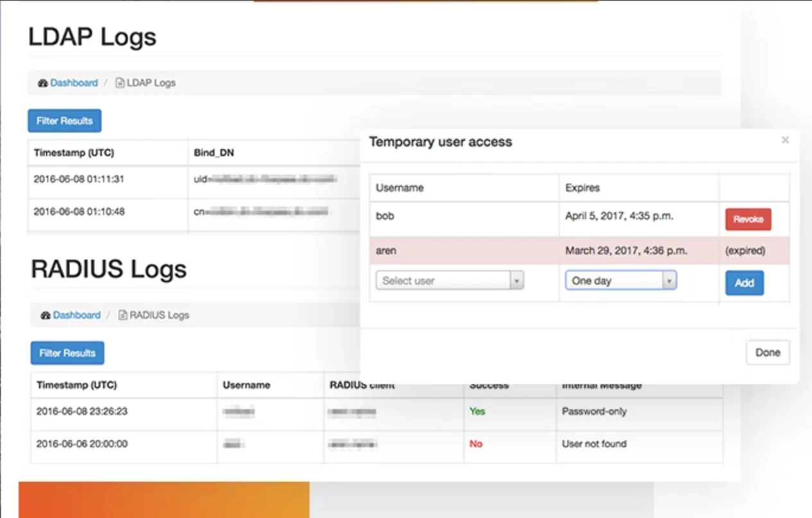The width and height of the screenshot is (812, 518).
Task: Click the document icon beside LDAP Logs breadcrumb
Action: [x=119, y=82]
